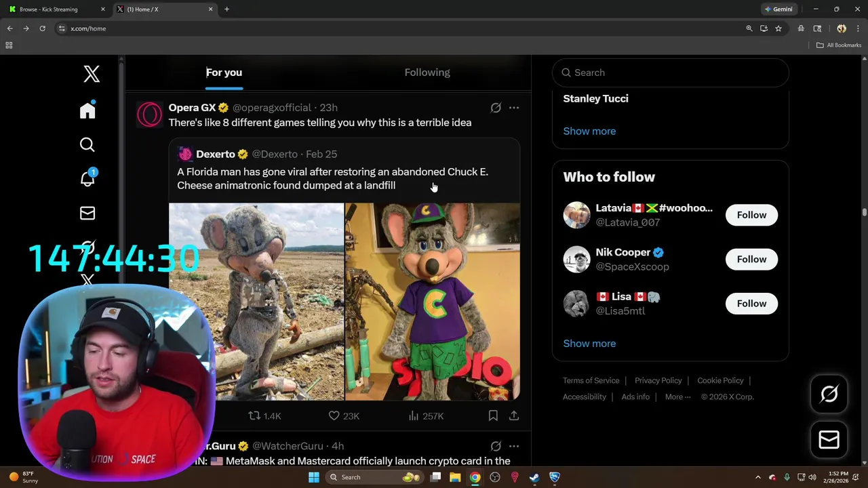
Task: Switch to For you tab
Action: pyautogui.click(x=224, y=73)
